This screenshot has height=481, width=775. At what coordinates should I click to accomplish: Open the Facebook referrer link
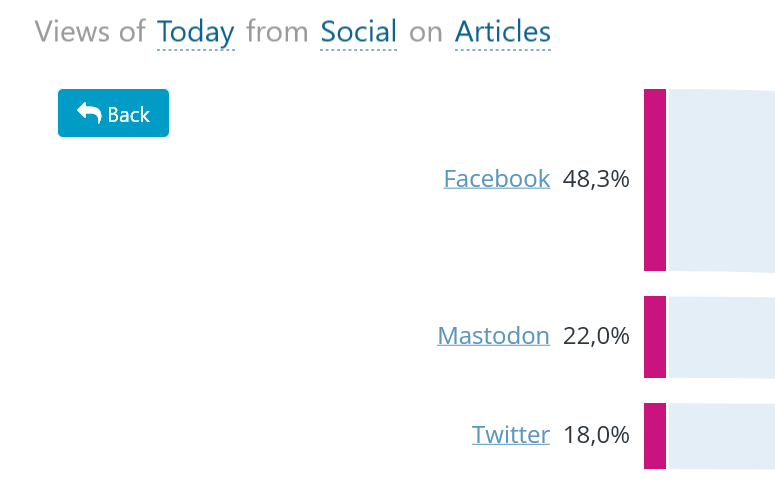(x=496, y=179)
